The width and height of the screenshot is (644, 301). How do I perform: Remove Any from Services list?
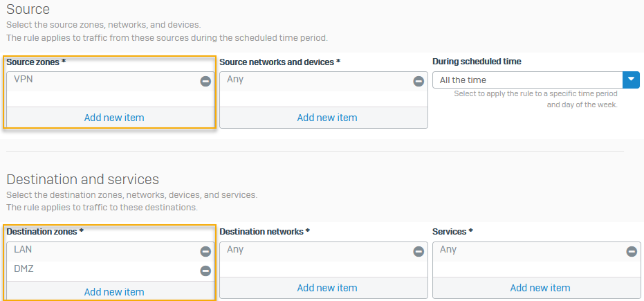coord(632,252)
